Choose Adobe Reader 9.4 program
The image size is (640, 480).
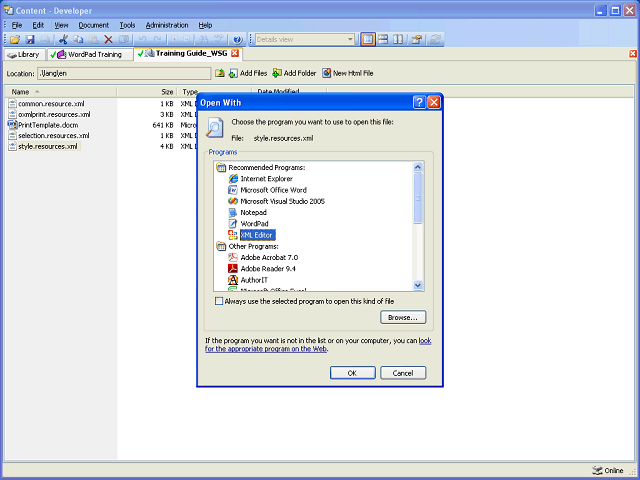pyautogui.click(x=268, y=269)
